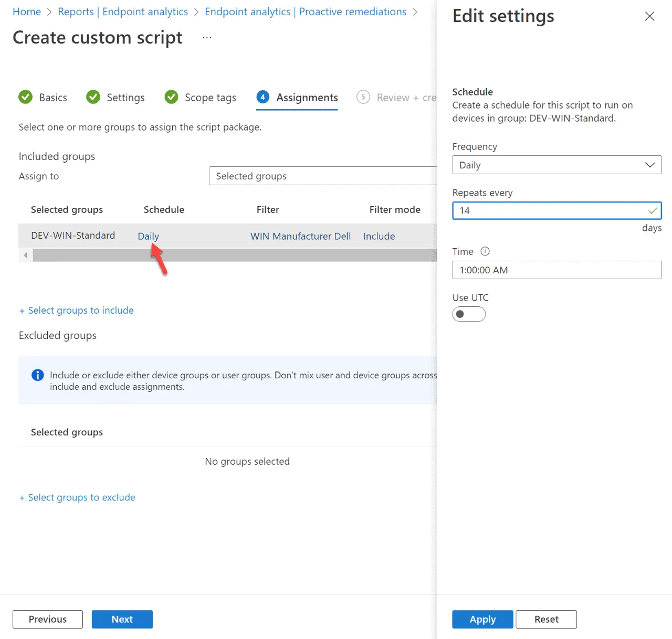Open the WIN Manufacturer Dell filter link
672x639 pixels.
coord(300,236)
